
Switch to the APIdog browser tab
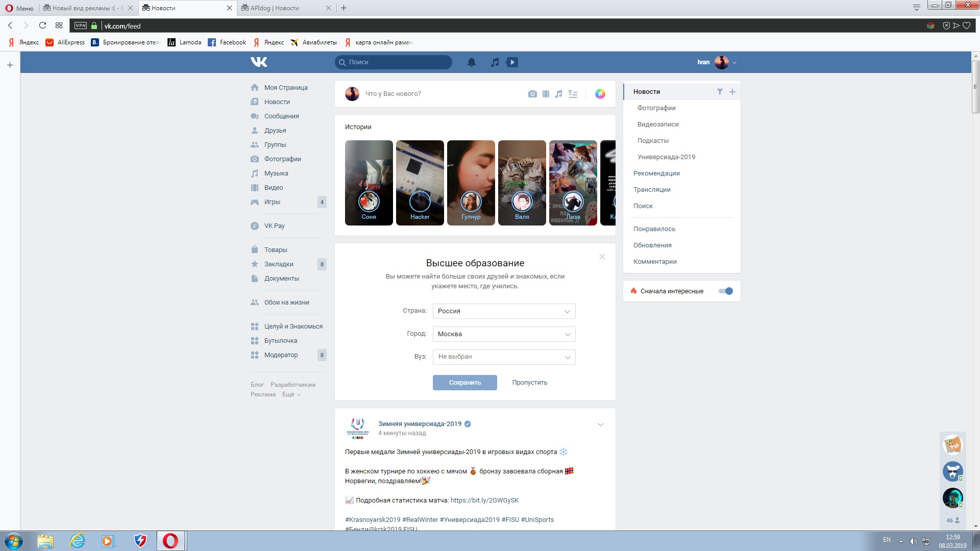(285, 8)
